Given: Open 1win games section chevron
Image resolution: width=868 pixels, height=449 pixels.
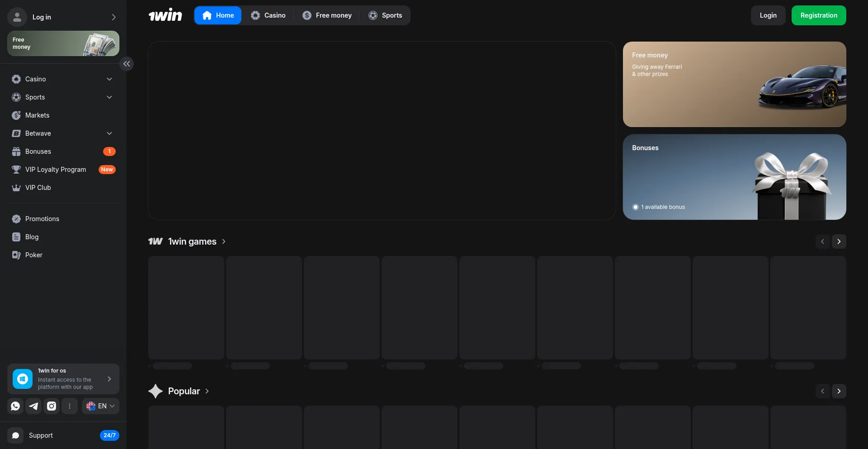Looking at the screenshot, I should pos(224,241).
